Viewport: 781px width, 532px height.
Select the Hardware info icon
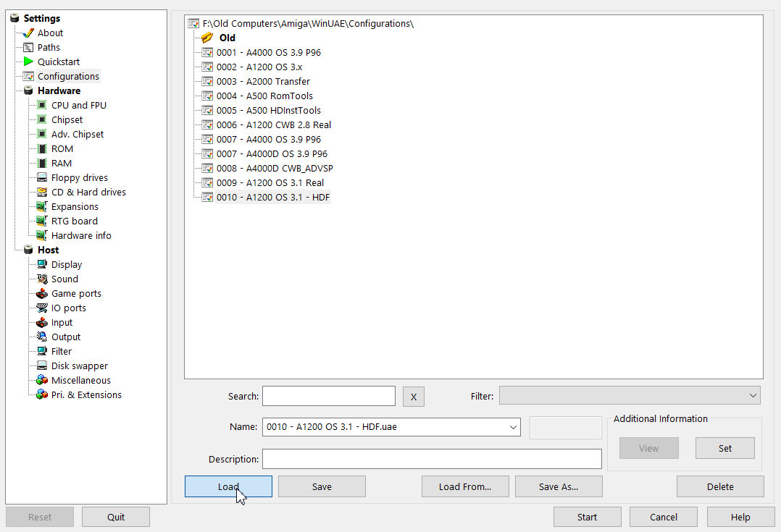(x=42, y=235)
